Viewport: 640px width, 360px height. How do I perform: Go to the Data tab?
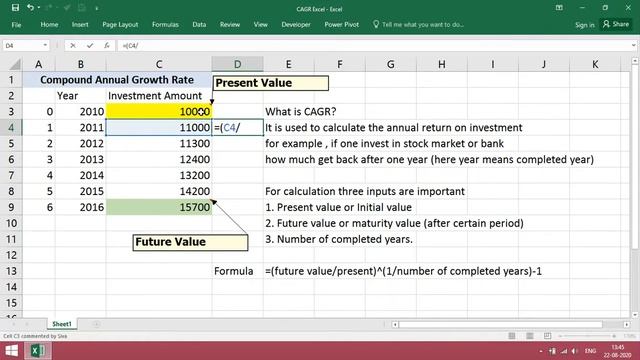coord(199,24)
